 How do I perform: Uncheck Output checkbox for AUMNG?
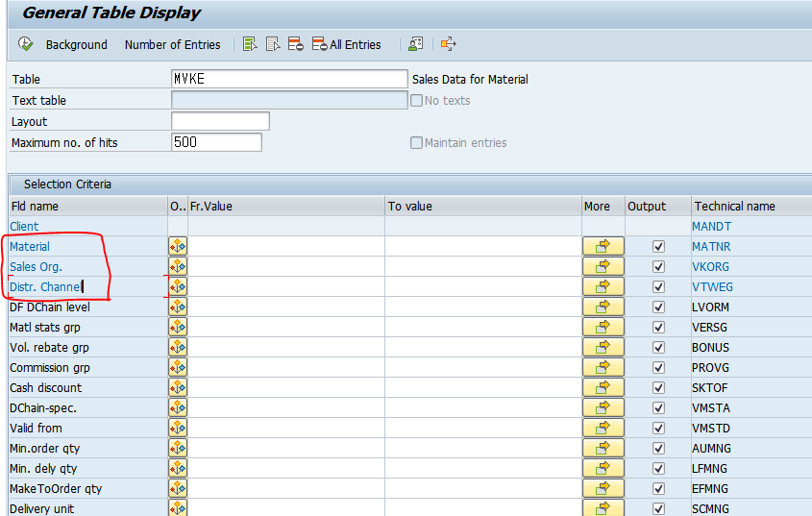(658, 449)
